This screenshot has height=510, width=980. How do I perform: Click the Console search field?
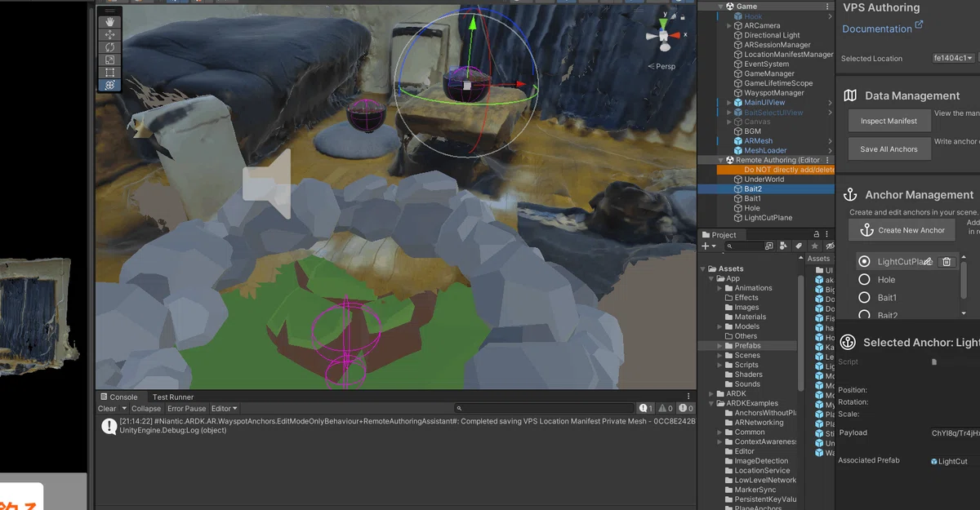[544, 408]
